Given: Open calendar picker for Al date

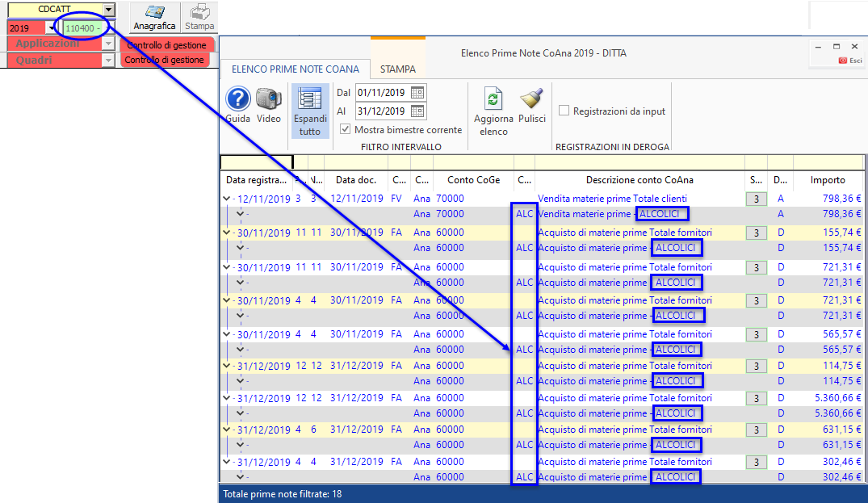Looking at the screenshot, I should 417,111.
